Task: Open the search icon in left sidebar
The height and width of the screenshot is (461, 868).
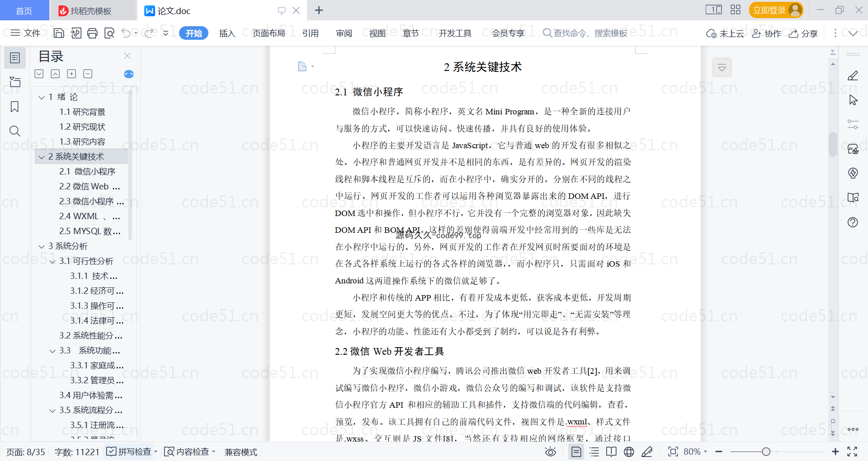Action: pyautogui.click(x=15, y=131)
